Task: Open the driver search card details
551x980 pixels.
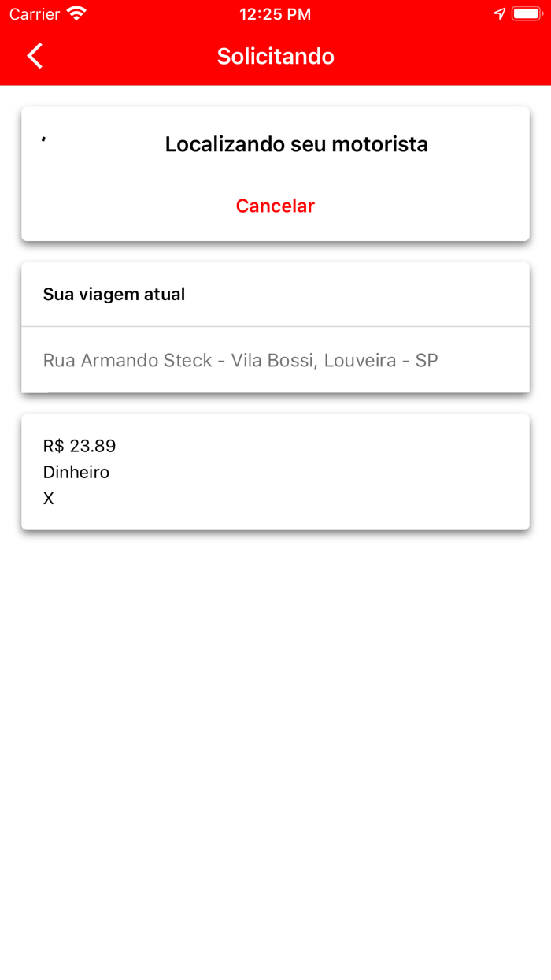Action: pyautogui.click(x=275, y=173)
